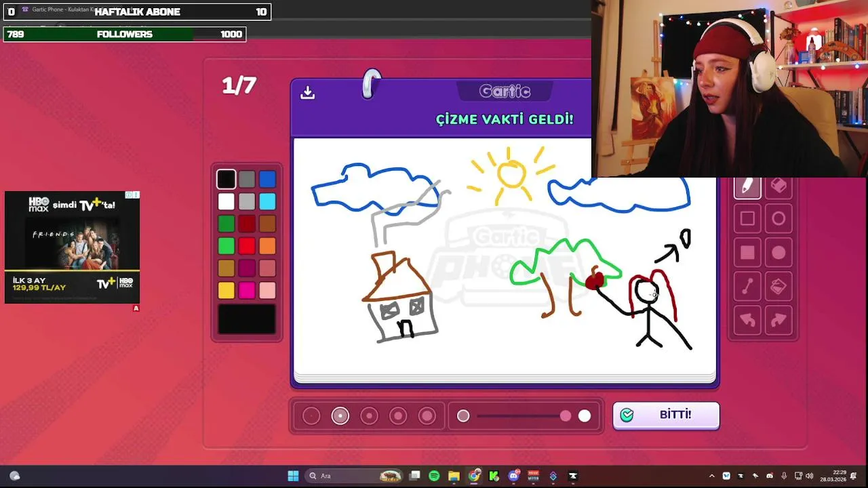Pick the filled circle tool

click(x=778, y=253)
